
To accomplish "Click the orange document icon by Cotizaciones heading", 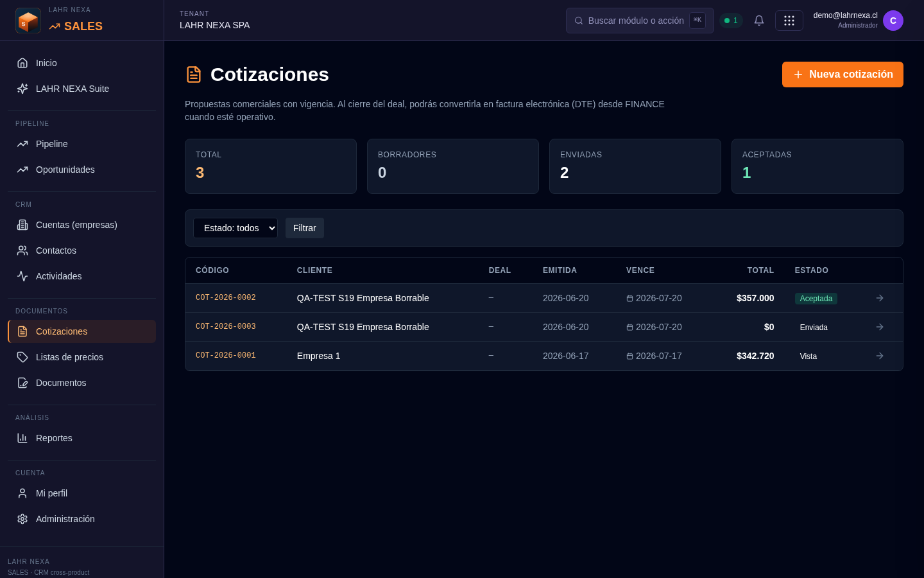I will [x=194, y=74].
